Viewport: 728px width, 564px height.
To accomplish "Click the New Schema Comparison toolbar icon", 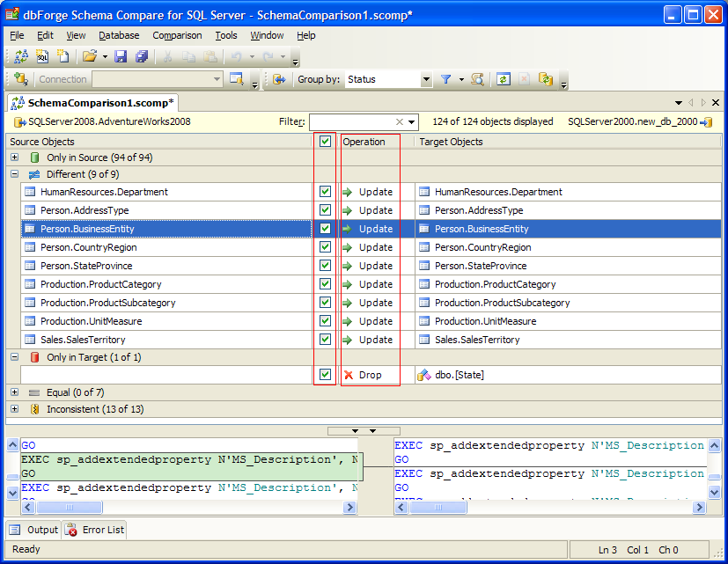I will click(x=21, y=56).
